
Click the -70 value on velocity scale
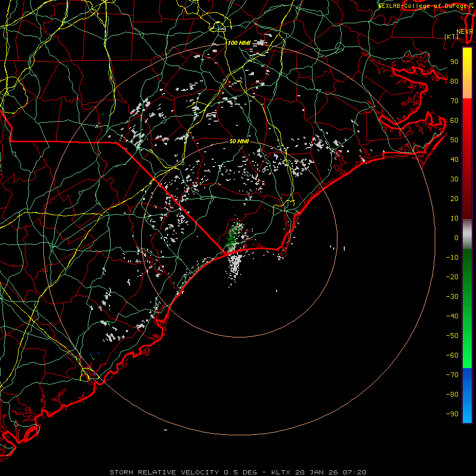tap(452, 375)
